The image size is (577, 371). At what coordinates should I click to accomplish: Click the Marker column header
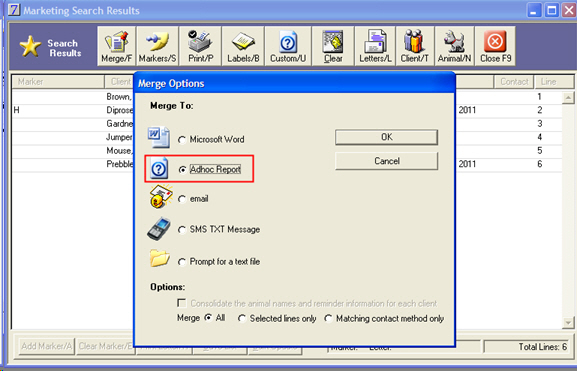58,82
